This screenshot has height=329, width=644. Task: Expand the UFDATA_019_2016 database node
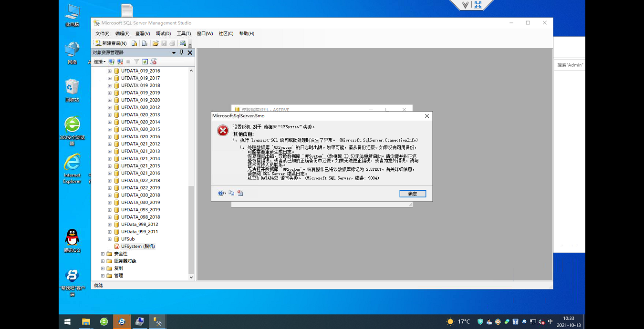(x=110, y=71)
